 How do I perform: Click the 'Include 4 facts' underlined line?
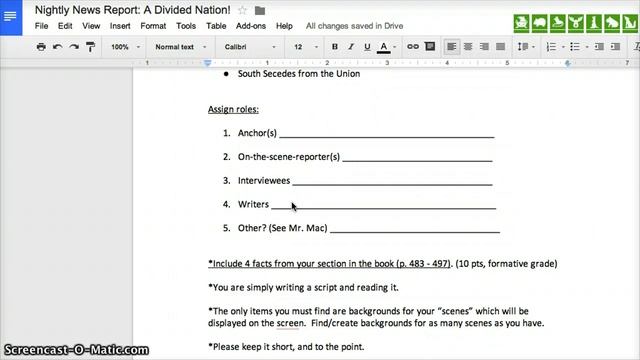click(329, 264)
